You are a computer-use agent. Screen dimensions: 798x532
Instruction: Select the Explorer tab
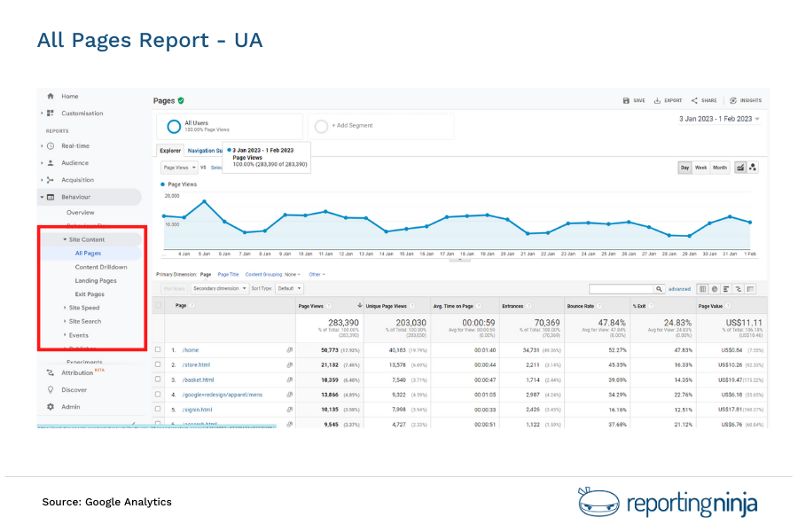pyautogui.click(x=170, y=151)
